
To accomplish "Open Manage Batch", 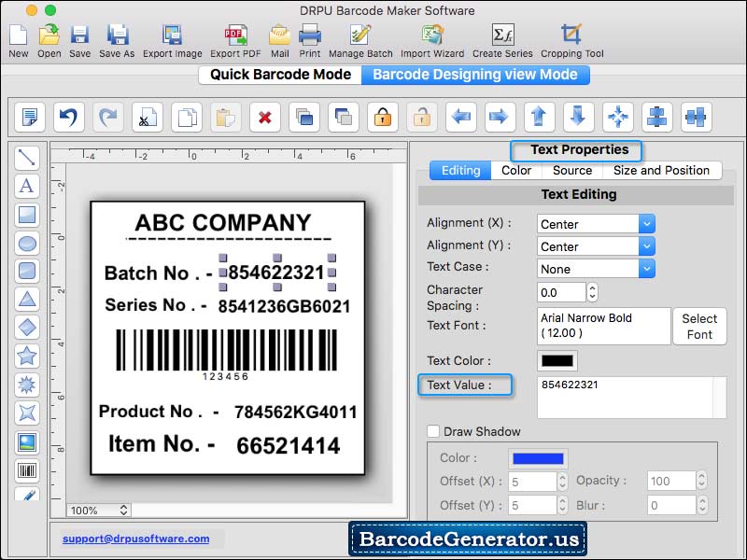I will tap(359, 35).
